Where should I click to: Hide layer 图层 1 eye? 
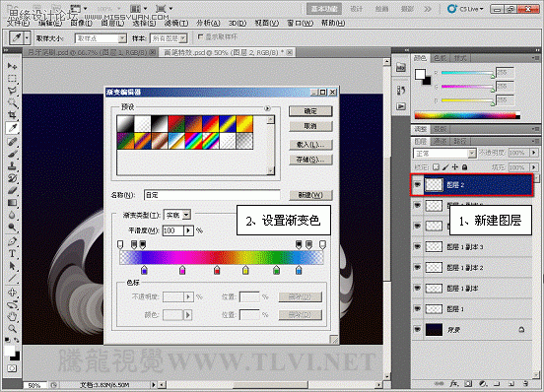[x=418, y=308]
